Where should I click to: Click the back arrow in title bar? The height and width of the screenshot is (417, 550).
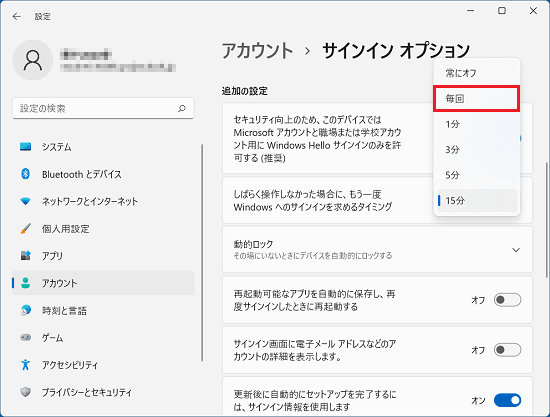click(x=16, y=16)
